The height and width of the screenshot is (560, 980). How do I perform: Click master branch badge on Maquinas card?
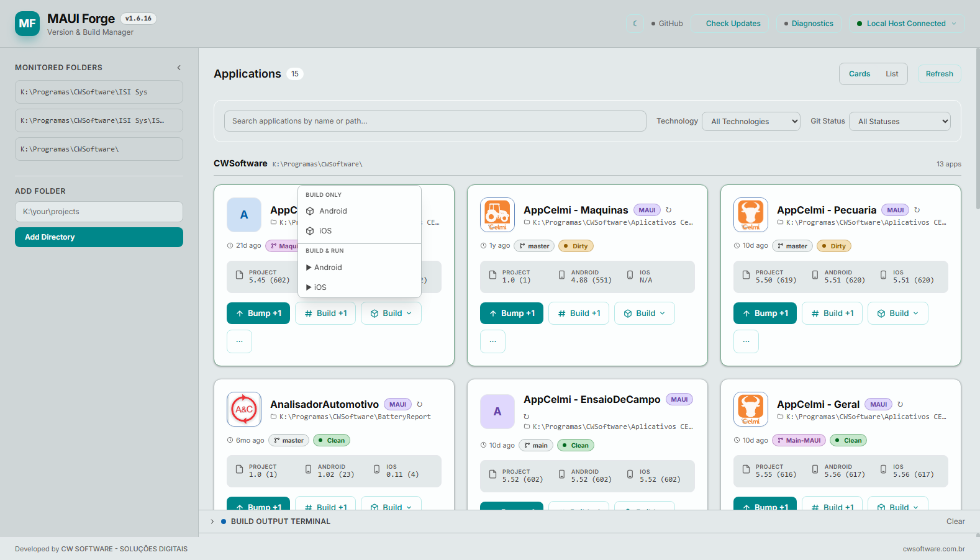pyautogui.click(x=534, y=246)
